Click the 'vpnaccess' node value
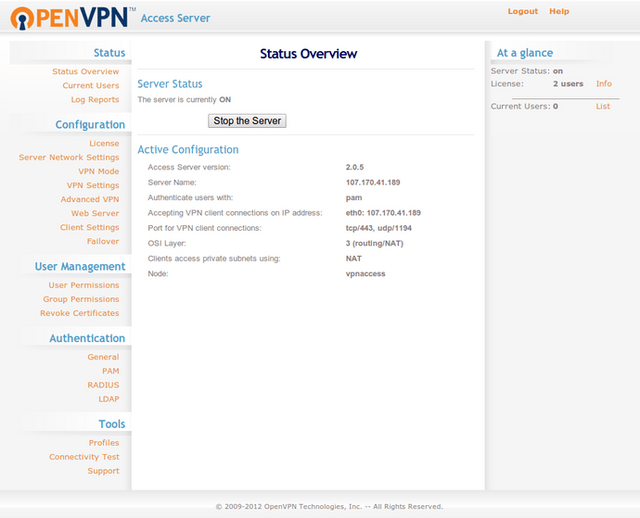The image size is (640, 518). tap(365, 274)
